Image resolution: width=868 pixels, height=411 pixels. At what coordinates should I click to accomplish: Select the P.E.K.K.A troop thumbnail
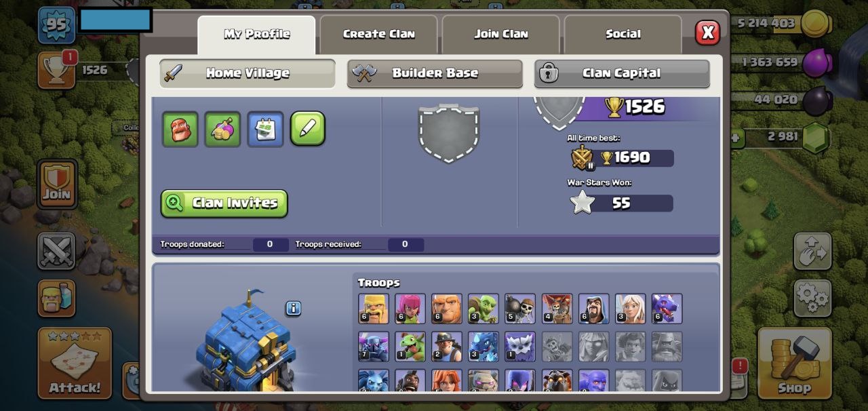tap(374, 346)
